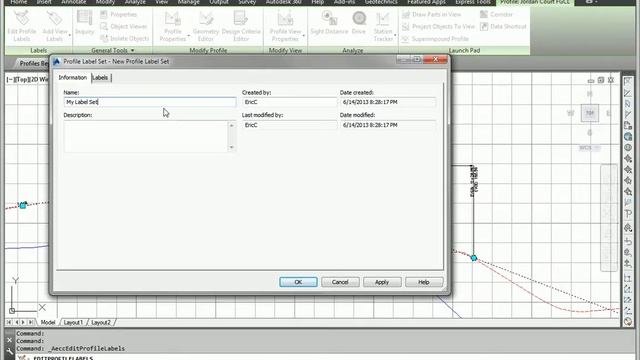
Task: Click Draw Parts in View
Action: pos(431,14)
